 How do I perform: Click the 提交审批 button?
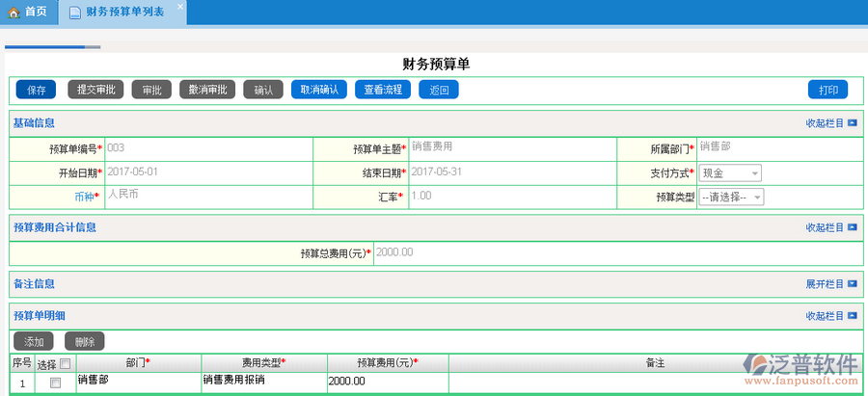click(x=96, y=90)
